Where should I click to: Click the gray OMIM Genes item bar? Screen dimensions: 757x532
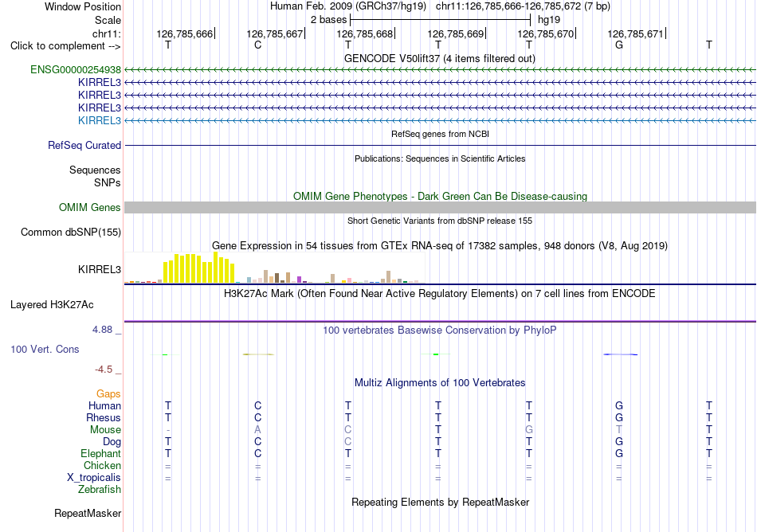(441, 207)
